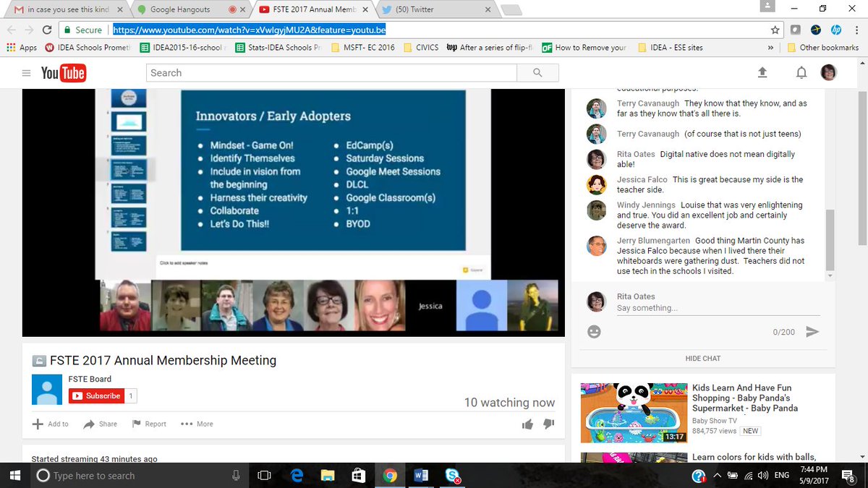Open Kids Learn And Have Fun Shopping video
This screenshot has height=488, width=868.
[x=745, y=398]
